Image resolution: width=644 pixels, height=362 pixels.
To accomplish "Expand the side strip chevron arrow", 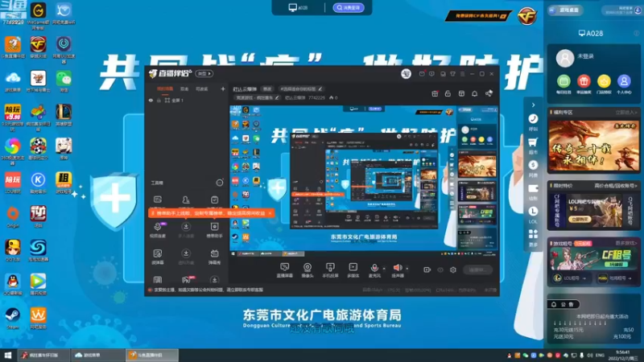I will pos(533,105).
